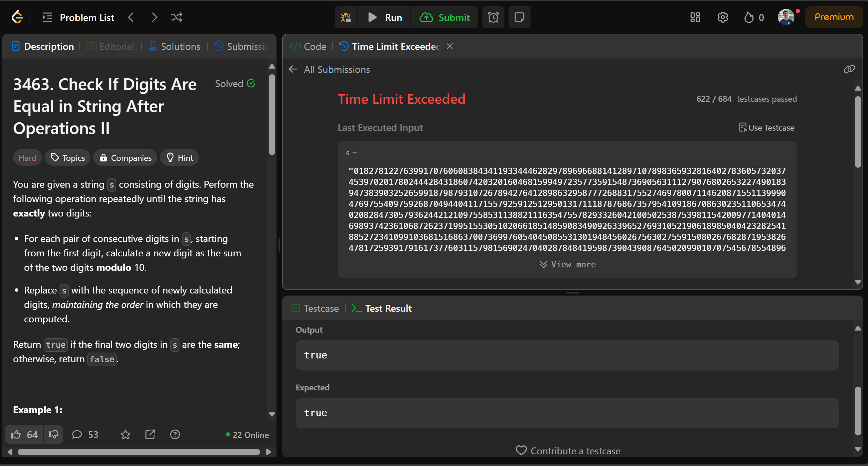Switch to the Editorial tab

click(x=110, y=46)
